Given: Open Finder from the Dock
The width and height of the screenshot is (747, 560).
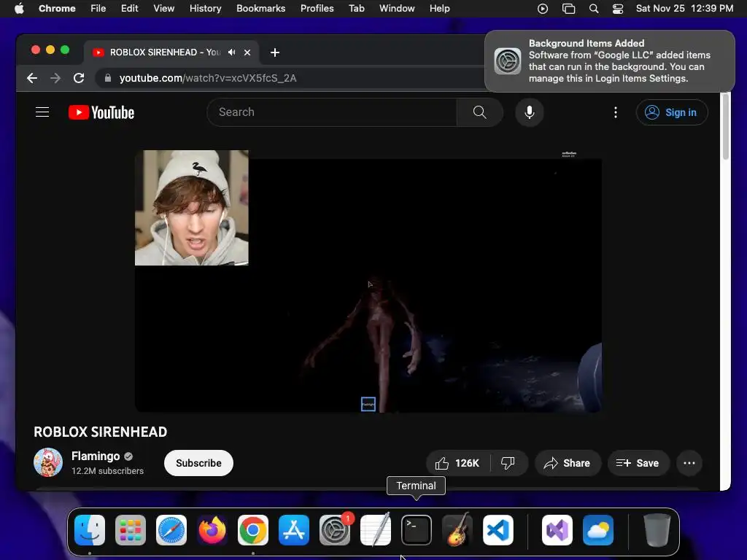Looking at the screenshot, I should (90, 530).
